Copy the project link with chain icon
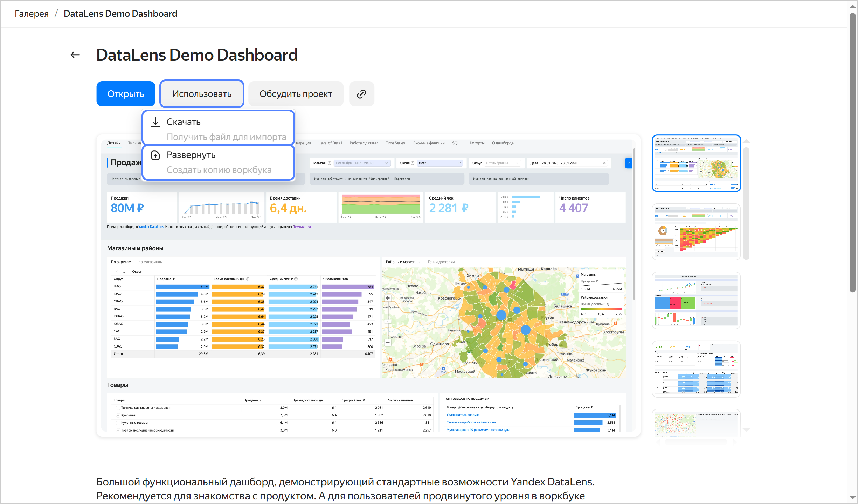 coord(361,94)
